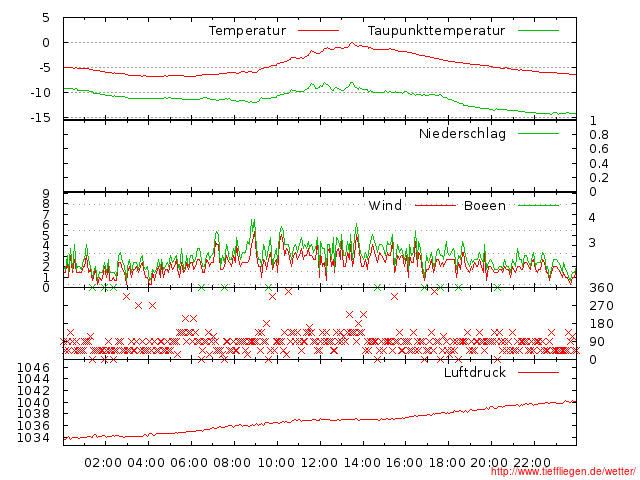Click the 08:00 time axis label
This screenshot has width=640, height=480.
click(232, 463)
